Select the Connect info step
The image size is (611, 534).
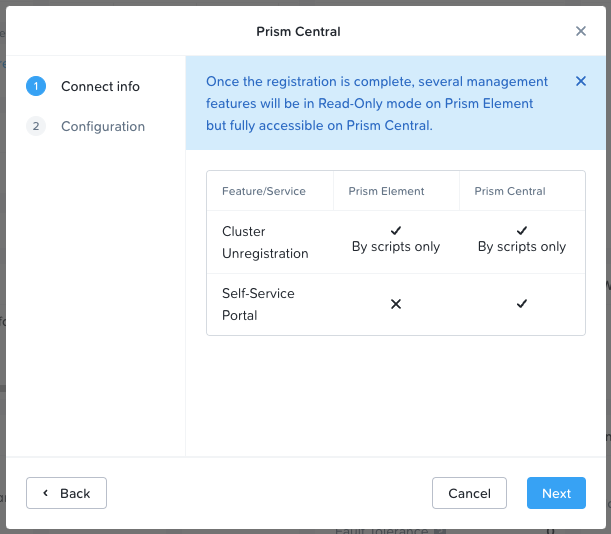pyautogui.click(x=100, y=86)
